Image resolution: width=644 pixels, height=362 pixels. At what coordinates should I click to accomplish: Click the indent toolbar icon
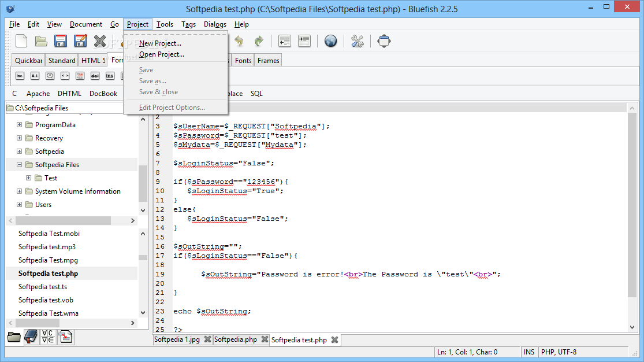tap(304, 41)
